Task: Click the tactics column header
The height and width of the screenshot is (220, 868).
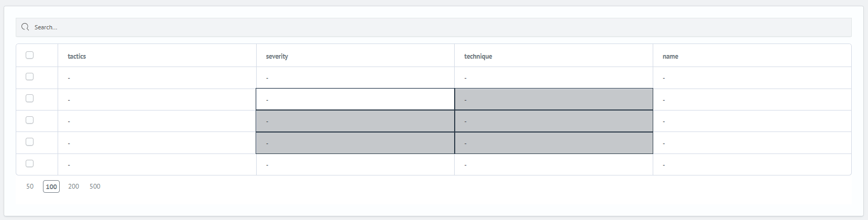Action: [x=77, y=56]
